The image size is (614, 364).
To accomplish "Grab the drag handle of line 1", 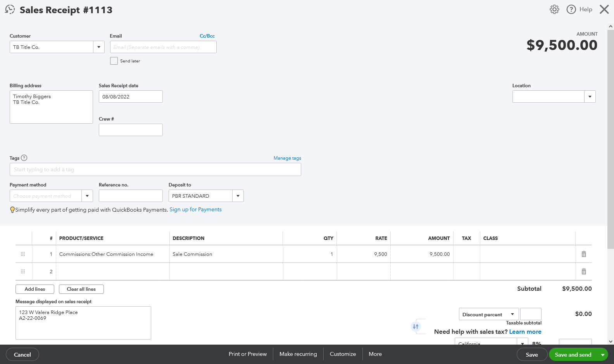I will pos(23,254).
